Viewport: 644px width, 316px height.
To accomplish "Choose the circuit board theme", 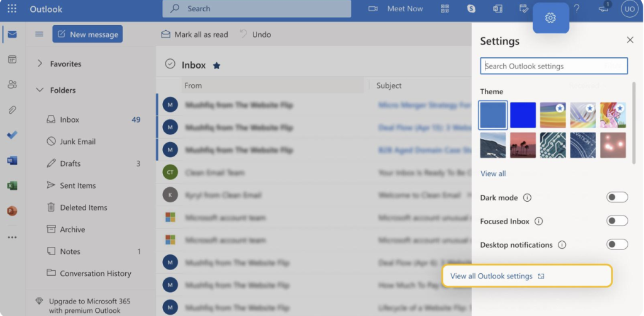I will (553, 145).
